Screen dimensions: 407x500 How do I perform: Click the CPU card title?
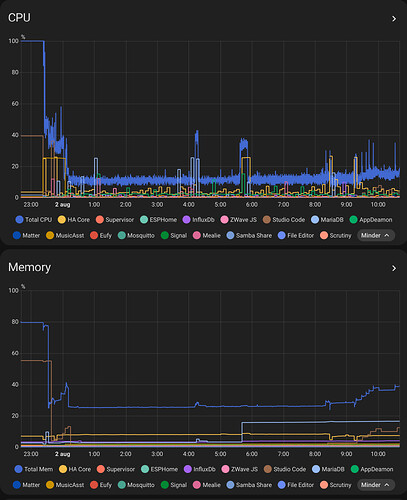19,18
